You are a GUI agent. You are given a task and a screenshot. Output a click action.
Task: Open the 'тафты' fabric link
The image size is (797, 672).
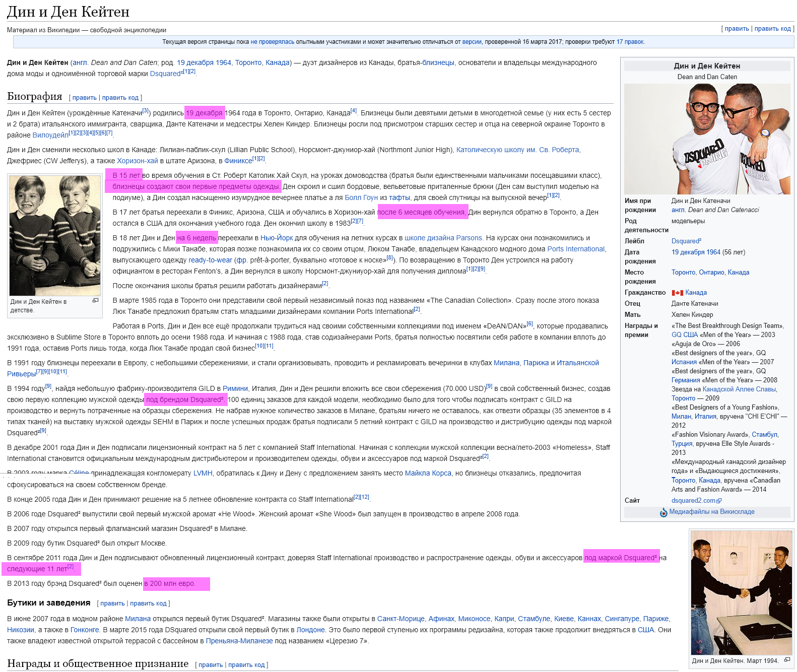[400, 198]
